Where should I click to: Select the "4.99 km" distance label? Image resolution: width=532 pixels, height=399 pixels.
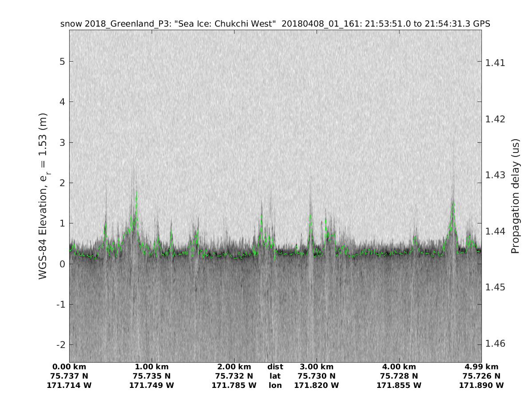(481, 367)
